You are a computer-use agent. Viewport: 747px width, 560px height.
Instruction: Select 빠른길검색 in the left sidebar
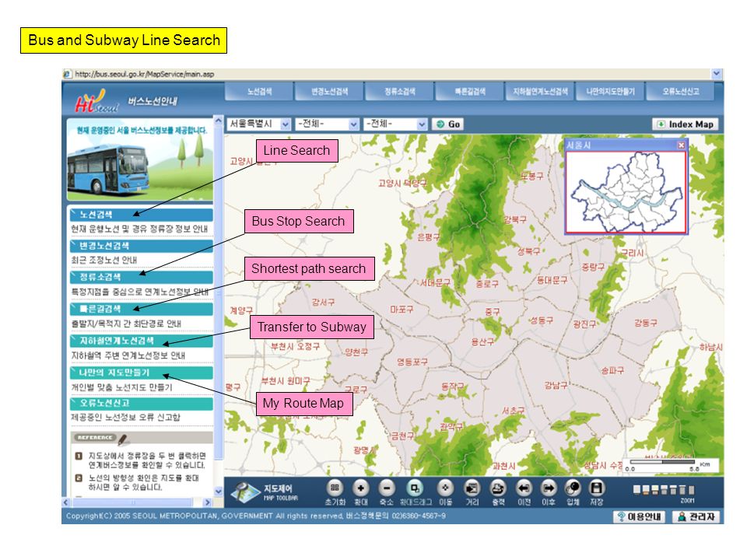141,309
